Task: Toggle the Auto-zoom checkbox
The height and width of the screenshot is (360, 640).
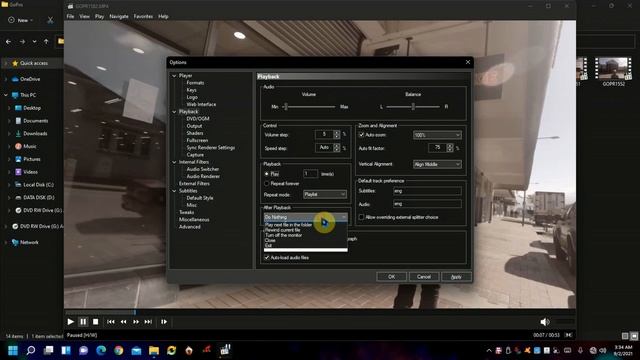Action: click(361, 135)
